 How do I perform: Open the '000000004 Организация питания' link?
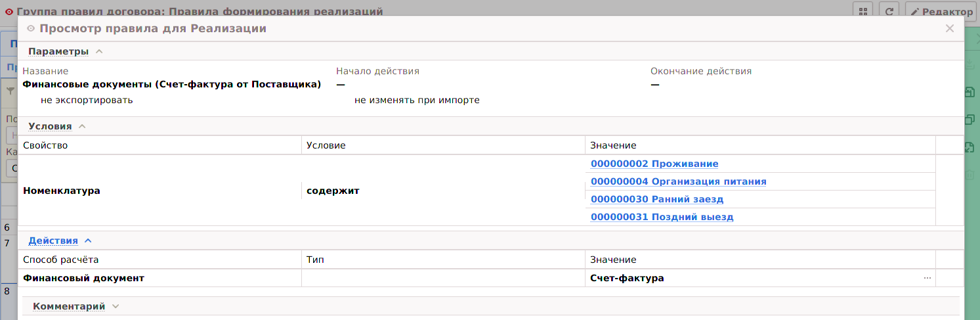(678, 181)
